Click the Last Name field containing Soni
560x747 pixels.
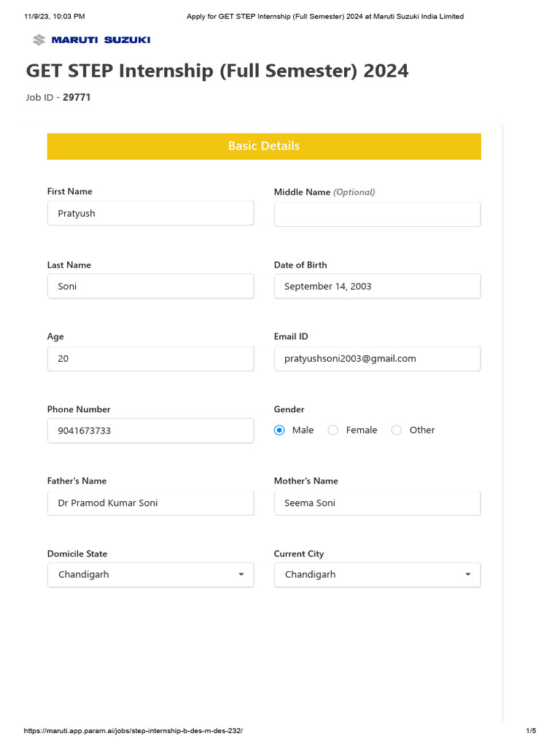click(x=150, y=286)
